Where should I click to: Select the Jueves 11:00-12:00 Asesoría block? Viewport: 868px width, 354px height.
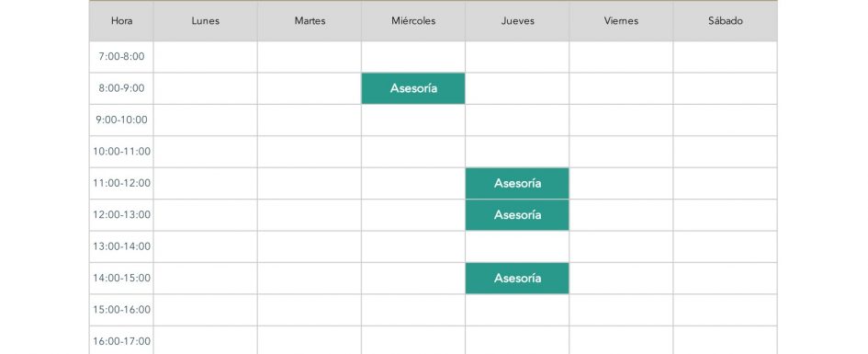click(x=517, y=183)
